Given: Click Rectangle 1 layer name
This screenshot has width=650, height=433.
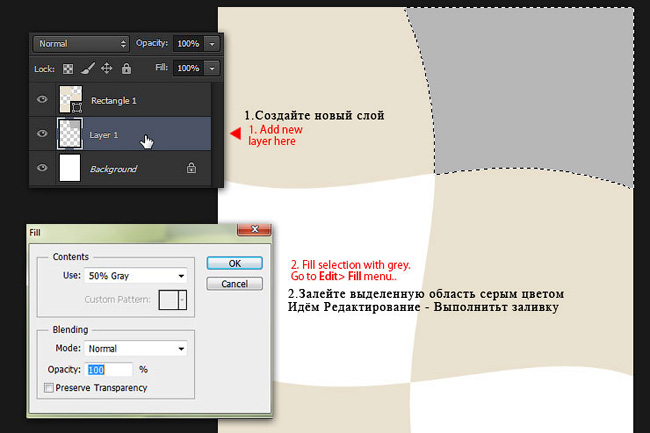Looking at the screenshot, I should pyautogui.click(x=114, y=101).
